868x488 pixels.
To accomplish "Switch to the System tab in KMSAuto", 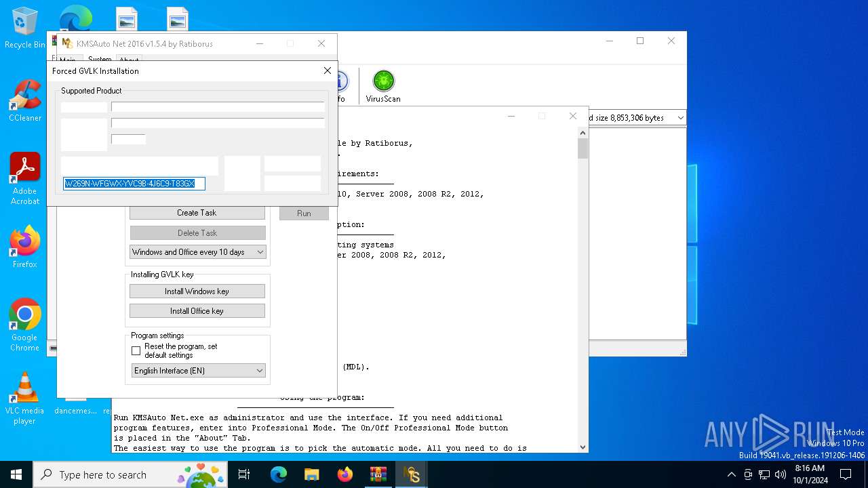I will click(x=100, y=60).
